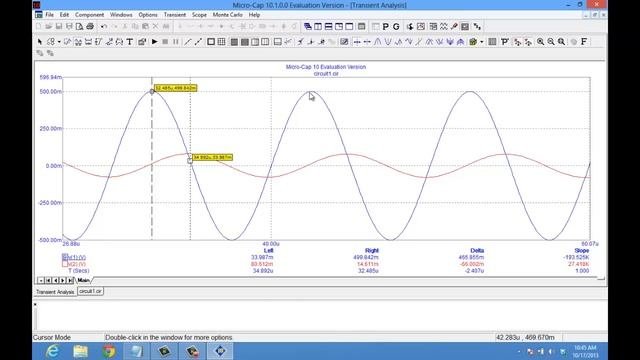640x360 pixels.
Task: Click the single square frame plot icon
Action: [211, 42]
